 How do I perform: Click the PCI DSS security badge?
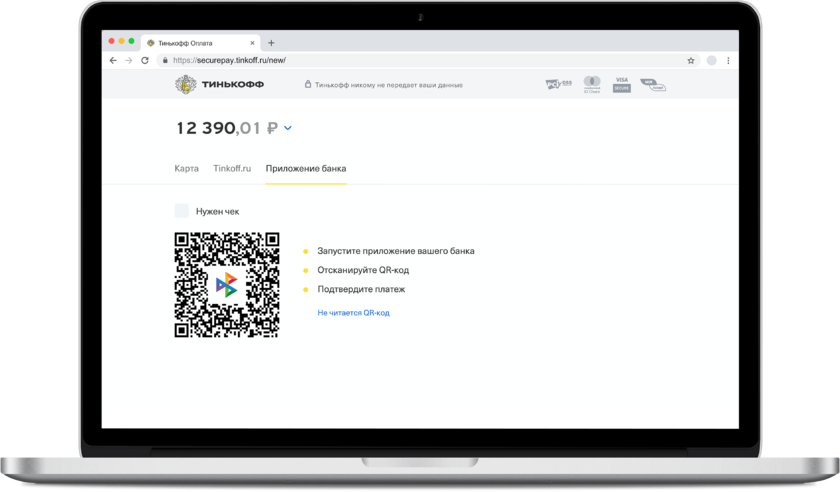coord(557,85)
